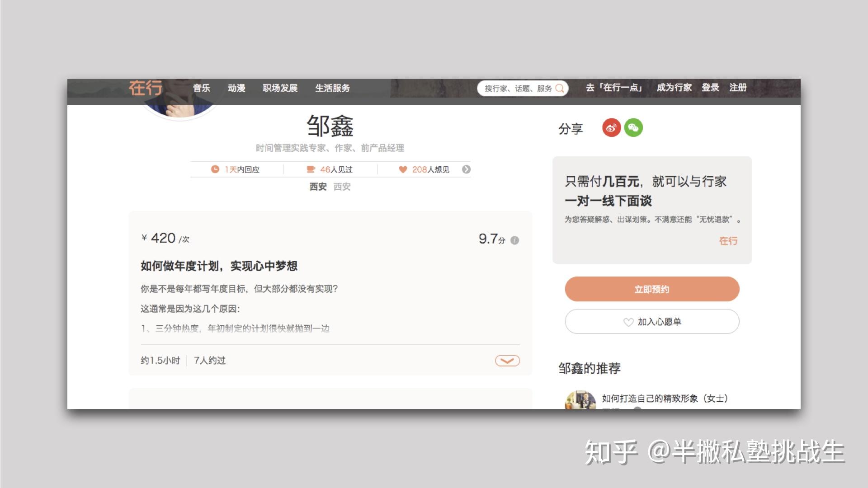Click the name 邹鑫
This screenshot has height=488, width=868.
[330, 126]
